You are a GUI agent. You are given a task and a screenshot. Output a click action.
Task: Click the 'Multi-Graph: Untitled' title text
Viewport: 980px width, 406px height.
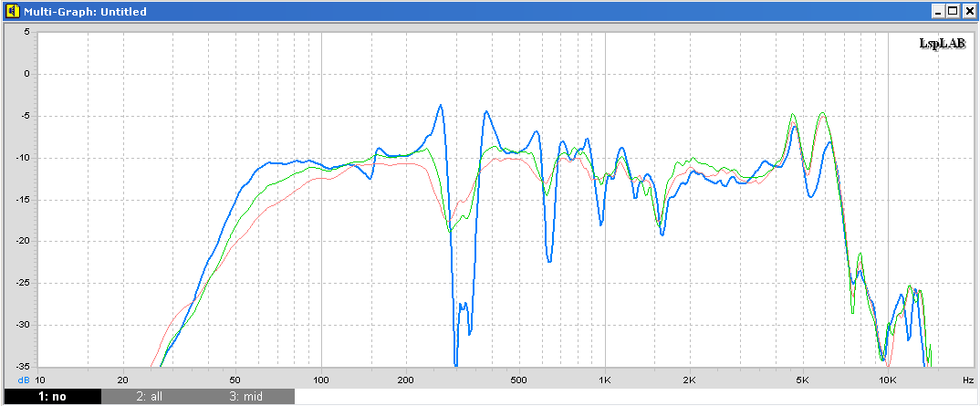click(86, 11)
